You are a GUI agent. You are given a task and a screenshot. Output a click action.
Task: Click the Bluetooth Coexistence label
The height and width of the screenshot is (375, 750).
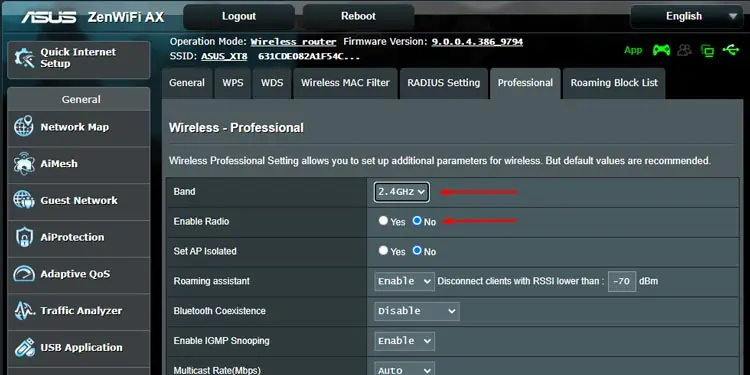pos(220,311)
